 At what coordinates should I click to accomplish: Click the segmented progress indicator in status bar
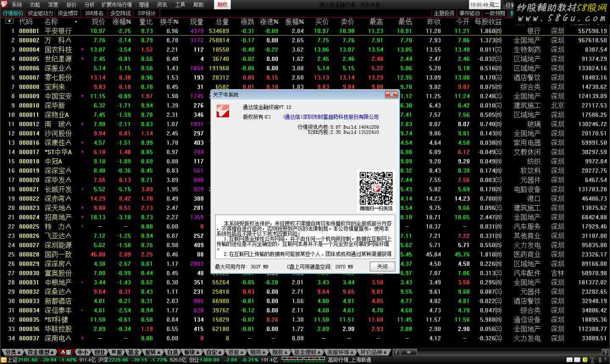[x=303, y=360]
